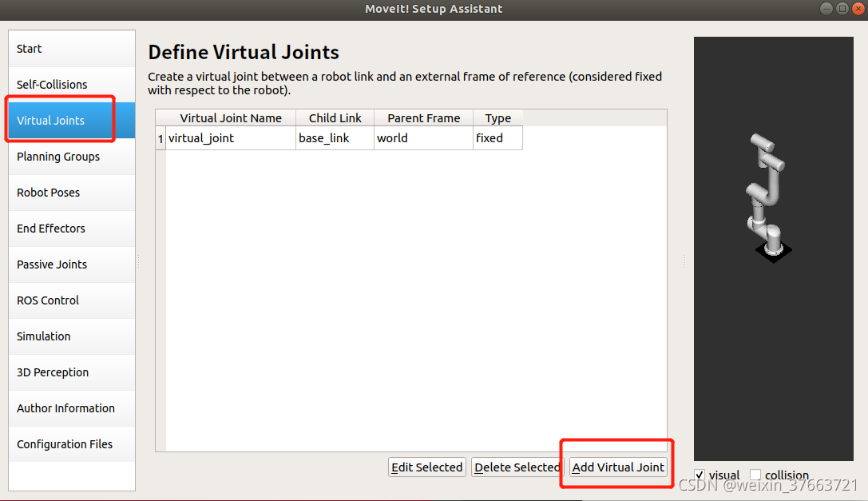
Task: Maximize the MoveIt Setup Assistant window
Action: click(x=842, y=8)
